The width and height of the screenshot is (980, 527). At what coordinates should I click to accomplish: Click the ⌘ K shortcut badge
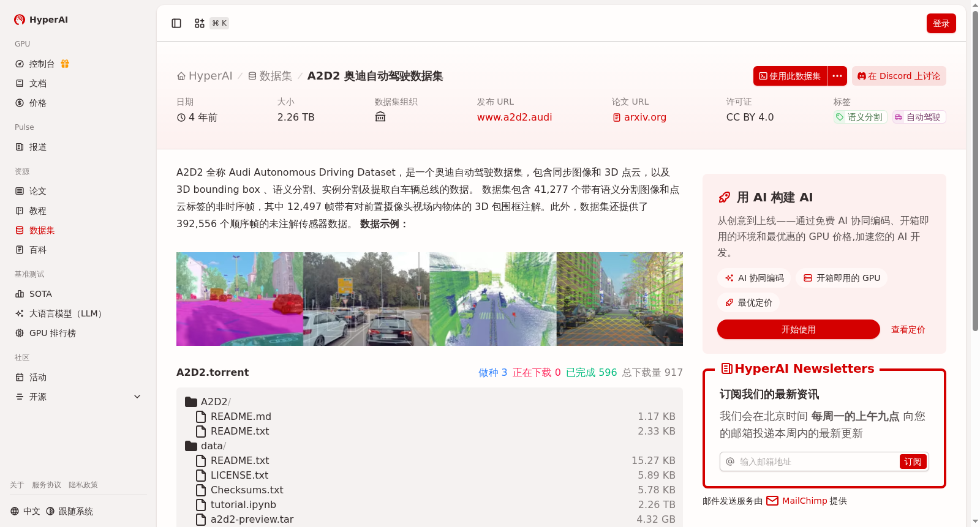(x=219, y=23)
